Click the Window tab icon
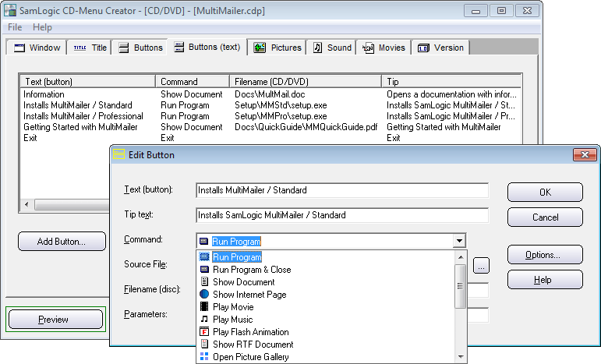 (19, 48)
